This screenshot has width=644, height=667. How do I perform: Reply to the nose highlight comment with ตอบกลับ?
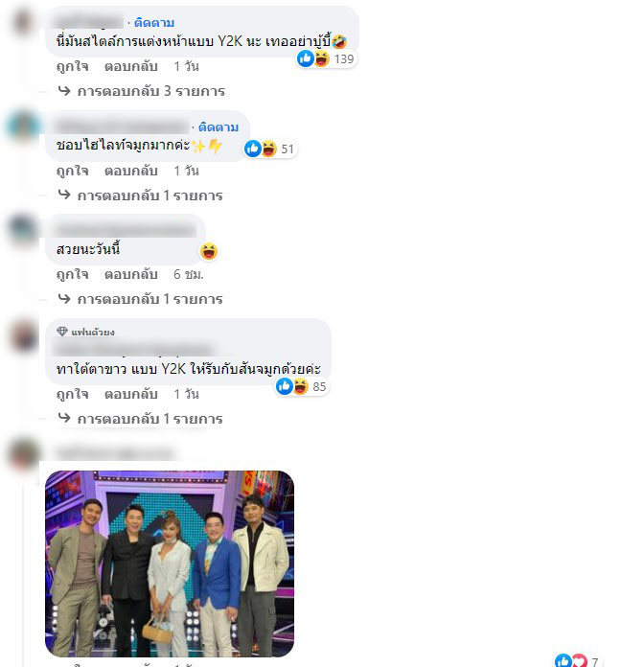pos(131,171)
